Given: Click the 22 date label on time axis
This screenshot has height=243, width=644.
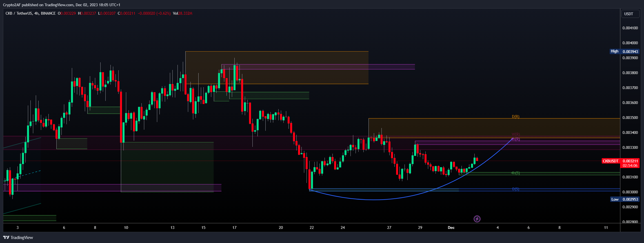Looking at the screenshot, I should pos(312,227).
